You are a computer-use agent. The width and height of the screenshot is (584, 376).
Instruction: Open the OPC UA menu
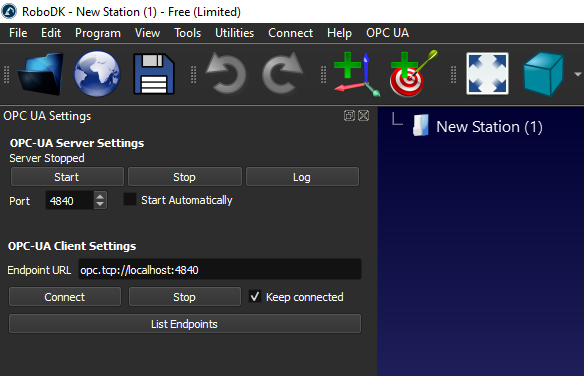(387, 33)
